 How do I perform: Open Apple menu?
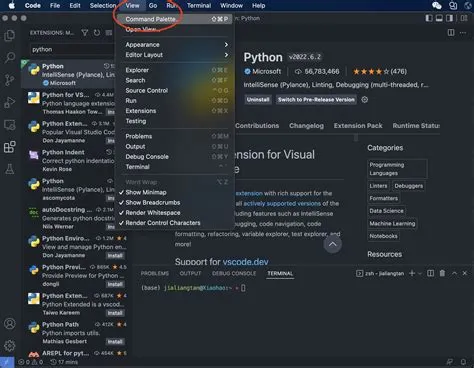tap(11, 5)
